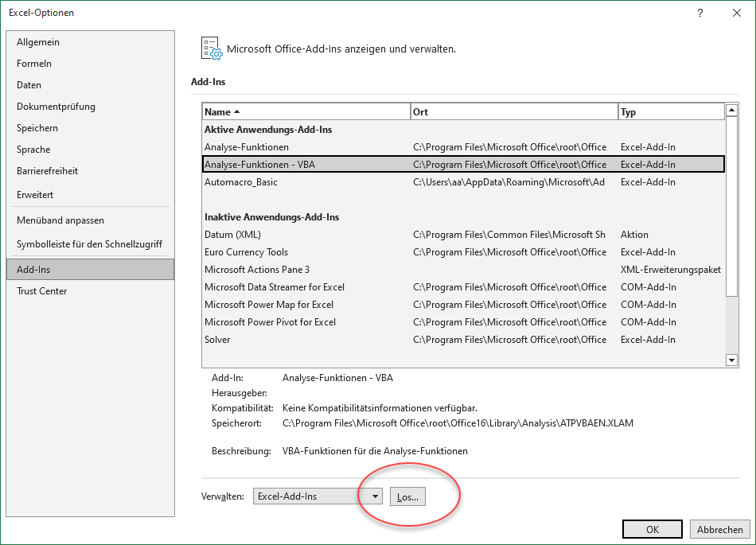Sort add-ins by the Name column
The width and height of the screenshot is (756, 545).
click(306, 112)
